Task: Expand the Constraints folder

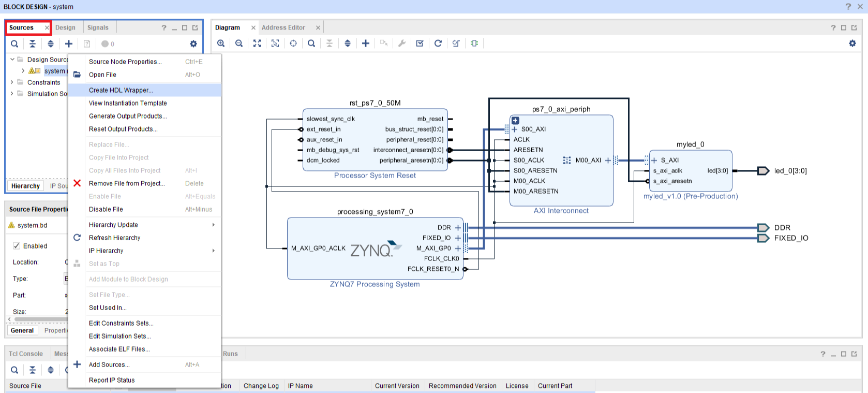Action: coord(12,82)
